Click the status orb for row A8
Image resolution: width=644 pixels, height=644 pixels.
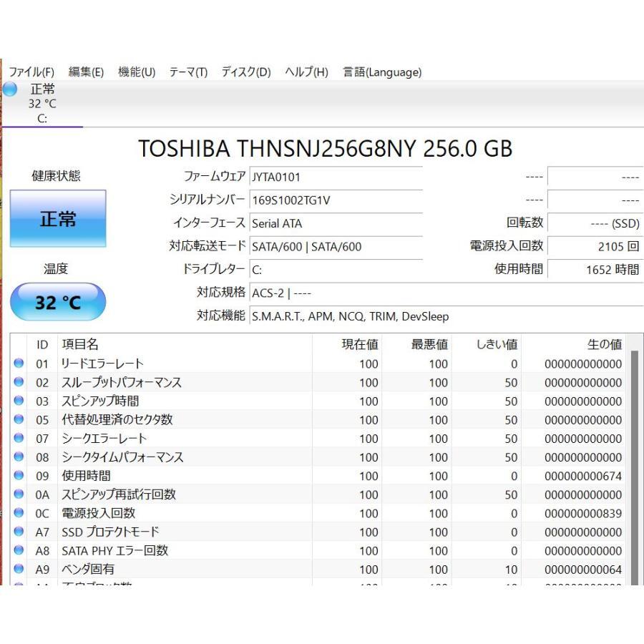coord(19,550)
